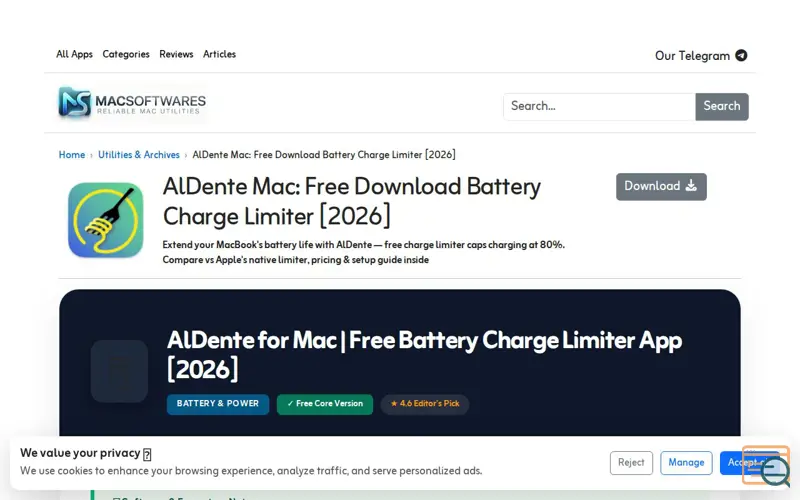Viewport: 800px width, 500px height.
Task: Open the All Apps menu item
Action: click(x=74, y=54)
